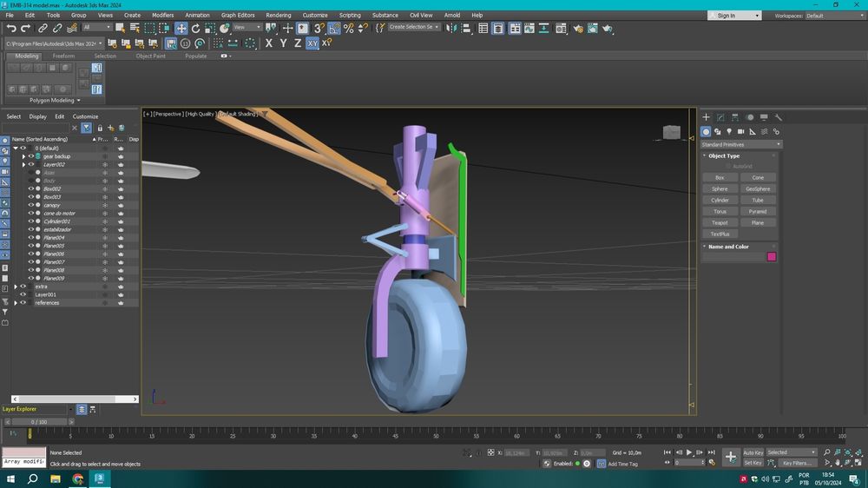Select the Select and Move tool
The width and height of the screenshot is (868, 488).
pyautogui.click(x=181, y=29)
